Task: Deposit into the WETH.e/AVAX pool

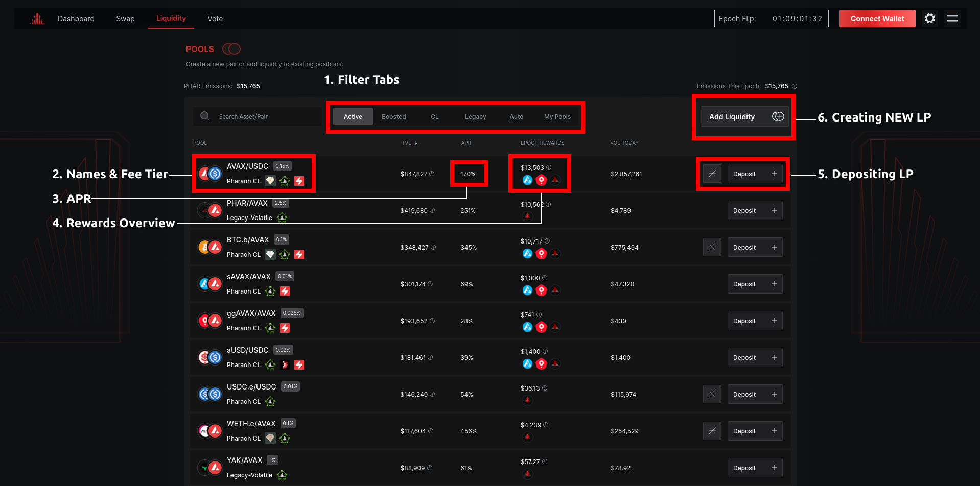Action: (x=755, y=431)
